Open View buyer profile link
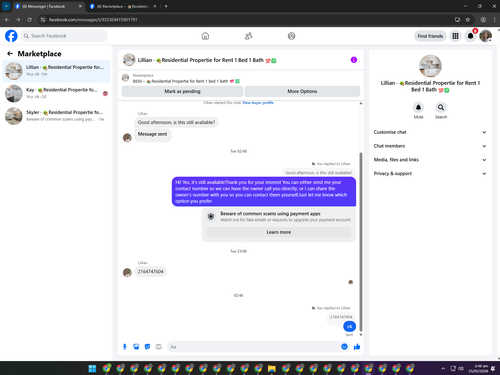Screen dimensions: 500x375 pos(258,103)
